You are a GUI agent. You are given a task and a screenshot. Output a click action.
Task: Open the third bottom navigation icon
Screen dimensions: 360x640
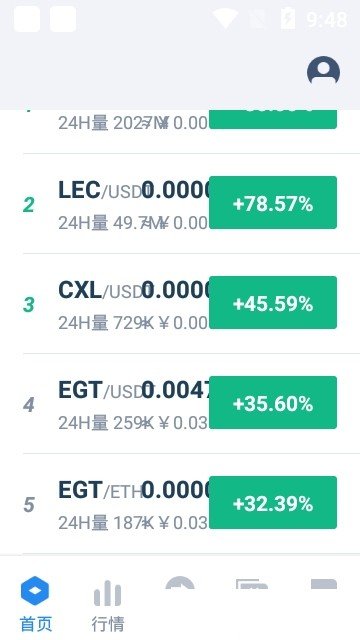[180, 582]
